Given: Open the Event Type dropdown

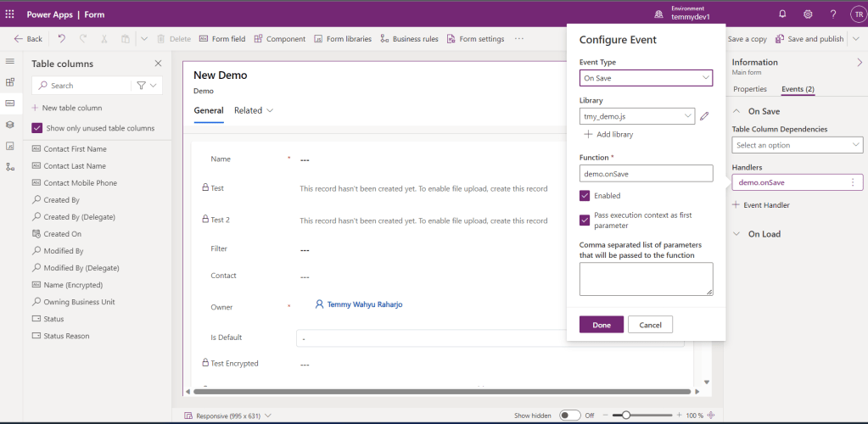Looking at the screenshot, I should click(646, 78).
